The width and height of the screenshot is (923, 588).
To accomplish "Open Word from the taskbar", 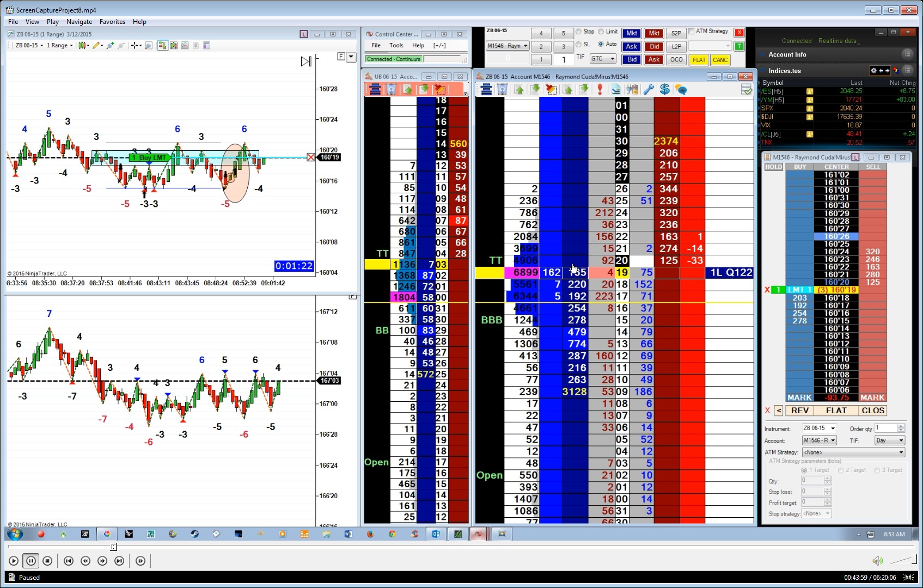I will click(349, 534).
